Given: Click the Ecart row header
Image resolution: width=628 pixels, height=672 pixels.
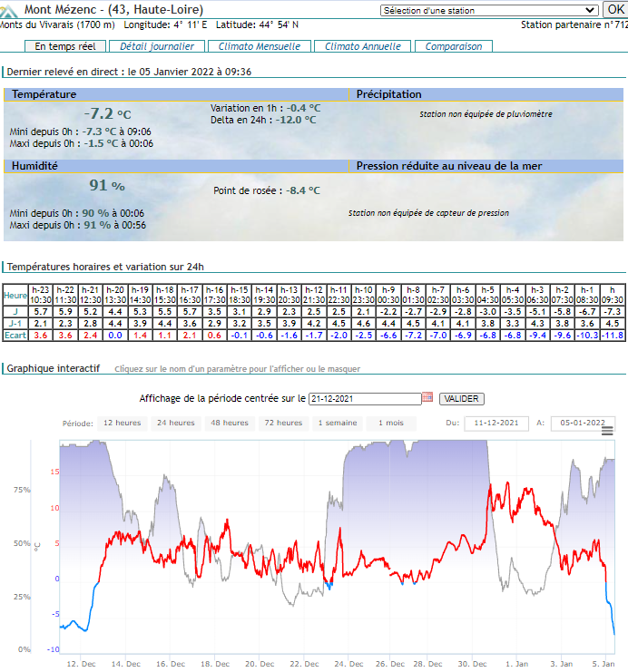Looking at the screenshot, I should pos(15,336).
